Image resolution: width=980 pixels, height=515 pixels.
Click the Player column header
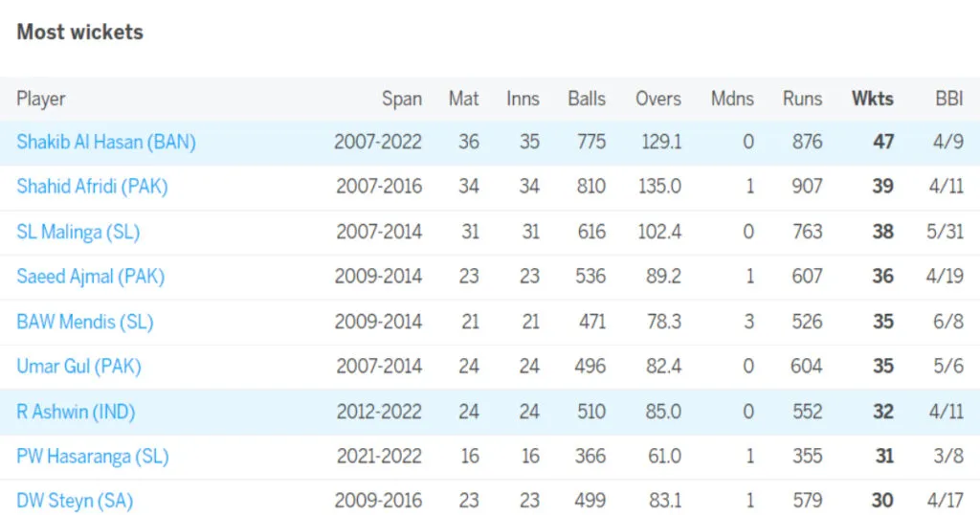click(40, 99)
